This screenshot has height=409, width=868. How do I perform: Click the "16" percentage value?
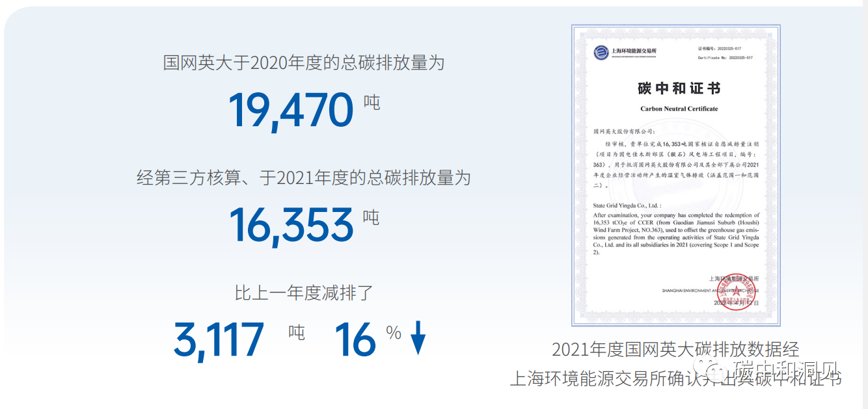click(x=355, y=339)
